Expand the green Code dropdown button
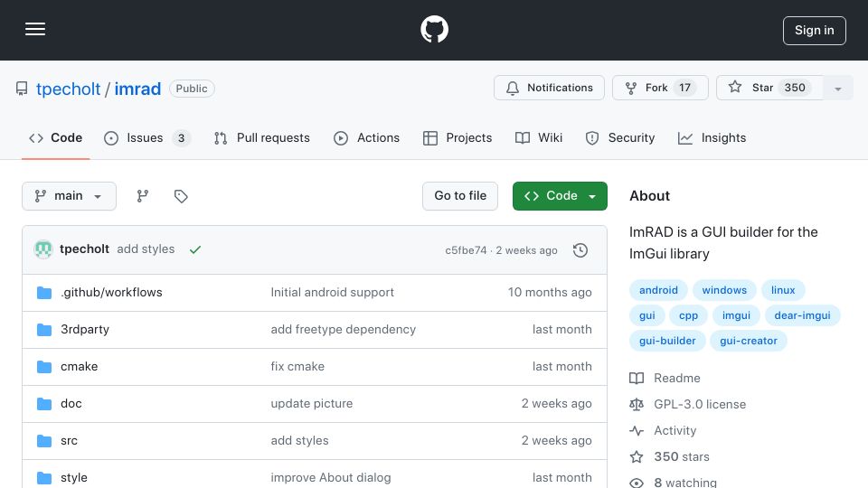The width and height of the screenshot is (868, 488). pos(560,196)
